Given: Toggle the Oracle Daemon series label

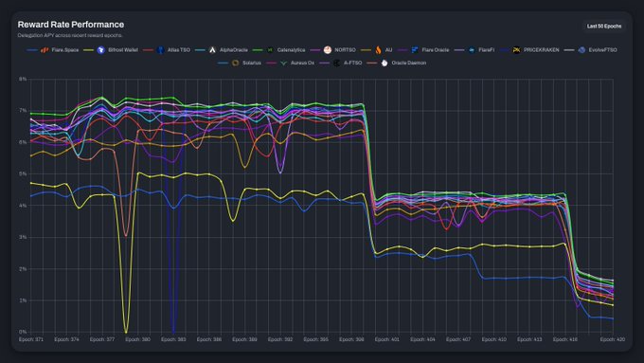Looking at the screenshot, I should (409, 63).
